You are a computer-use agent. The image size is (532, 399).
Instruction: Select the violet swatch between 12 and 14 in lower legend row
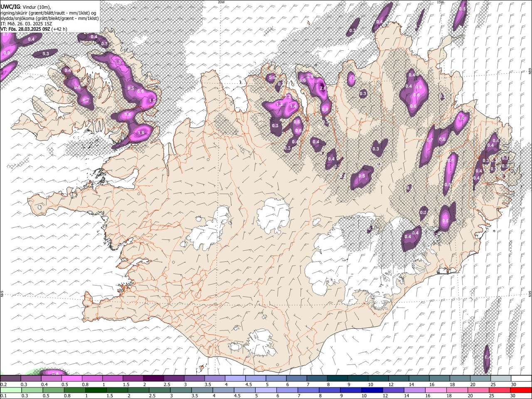tap(394, 390)
